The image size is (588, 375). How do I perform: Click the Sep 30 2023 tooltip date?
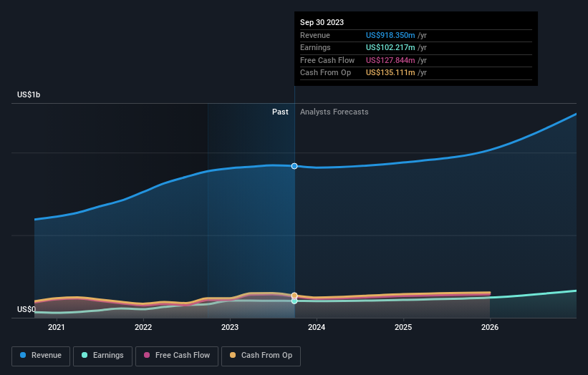coord(322,22)
